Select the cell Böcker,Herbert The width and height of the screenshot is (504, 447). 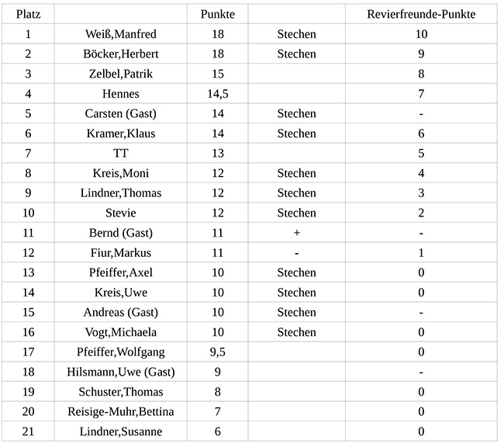[121, 54]
